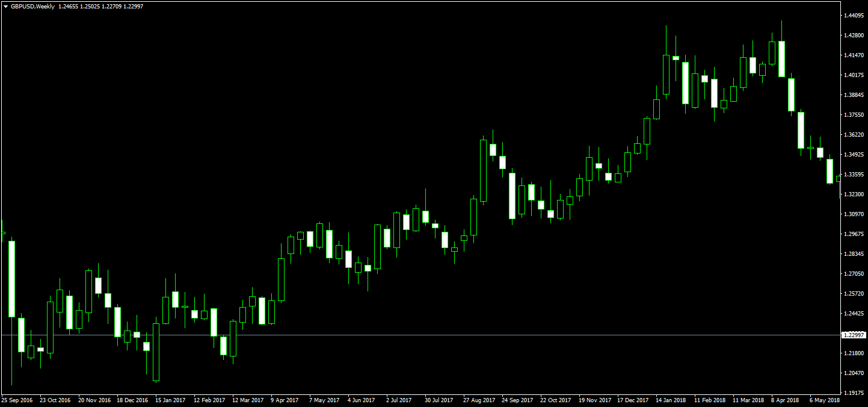The height and width of the screenshot is (407, 868).
Task: Click the 1.42800 price scale label
Action: click(x=854, y=35)
